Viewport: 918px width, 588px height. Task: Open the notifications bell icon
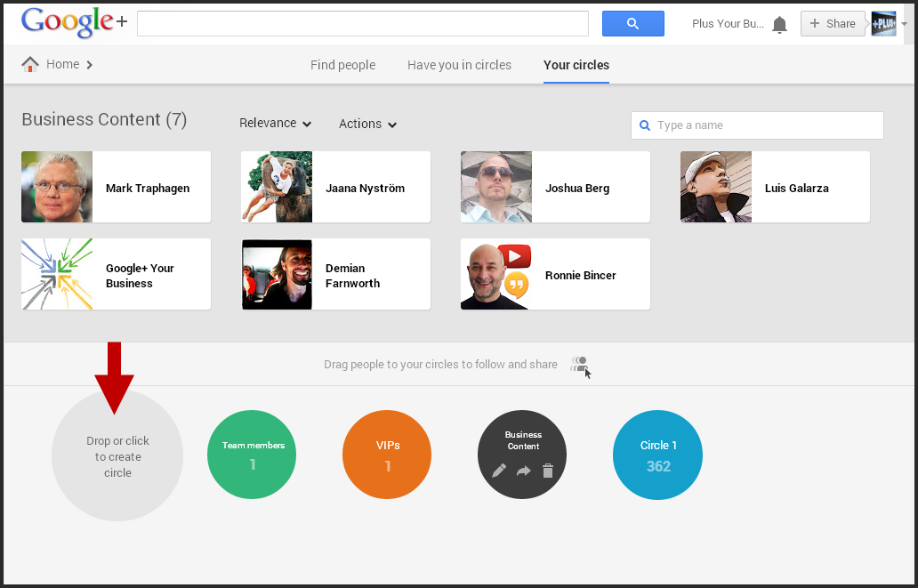tap(779, 25)
